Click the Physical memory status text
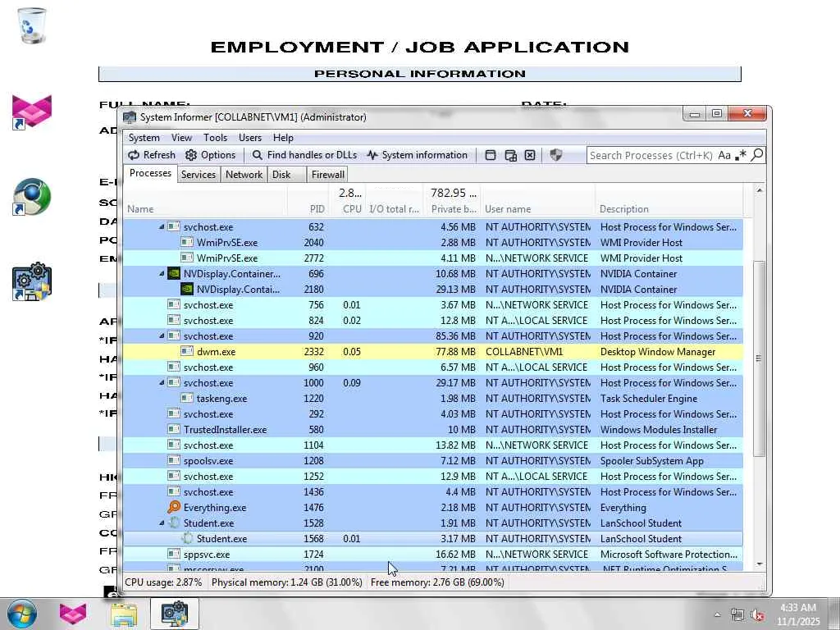 click(286, 582)
